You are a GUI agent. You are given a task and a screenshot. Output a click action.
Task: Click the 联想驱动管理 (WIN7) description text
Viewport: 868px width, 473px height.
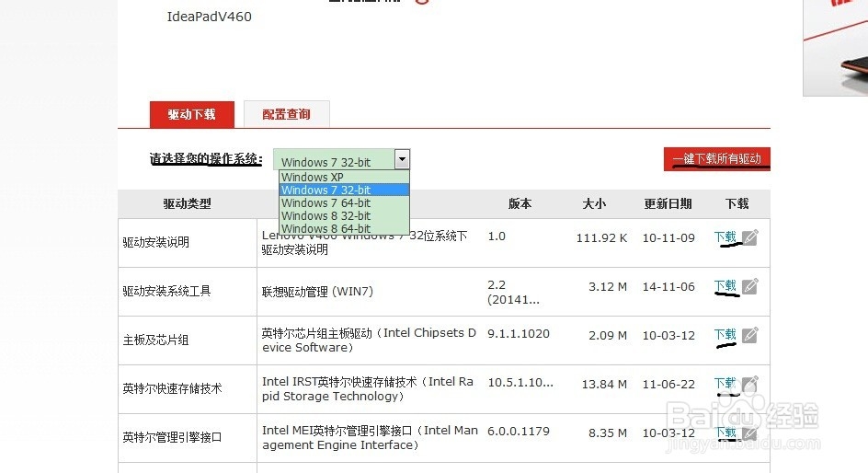318,292
